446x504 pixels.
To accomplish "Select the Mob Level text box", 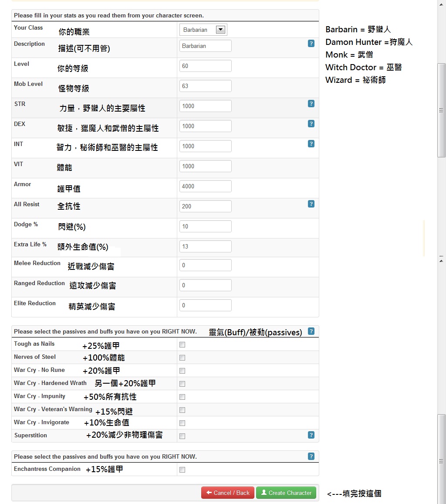I will click(205, 86).
